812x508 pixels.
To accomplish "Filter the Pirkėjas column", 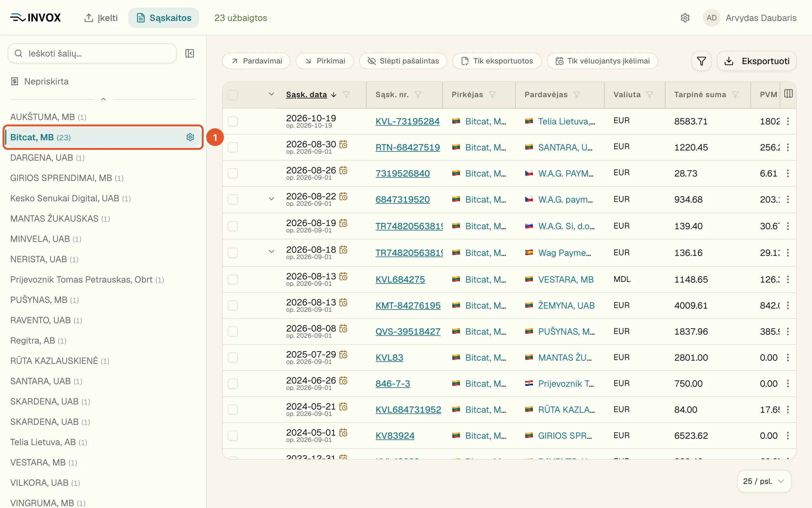I will [492, 95].
